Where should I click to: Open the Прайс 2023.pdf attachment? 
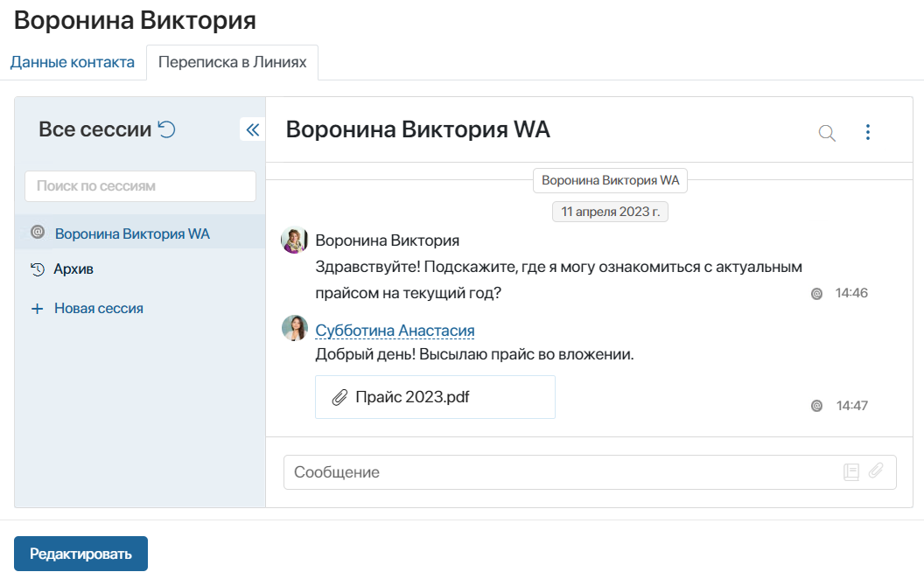point(435,397)
